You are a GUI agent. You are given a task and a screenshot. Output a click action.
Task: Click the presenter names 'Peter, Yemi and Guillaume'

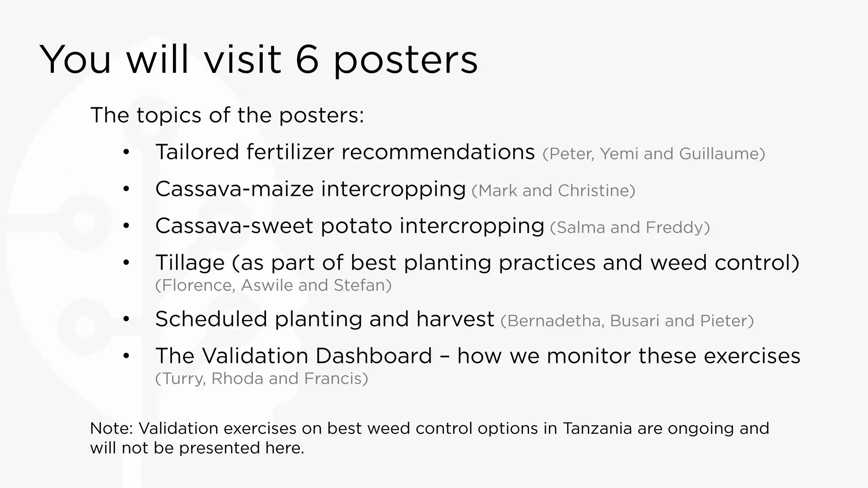654,154
